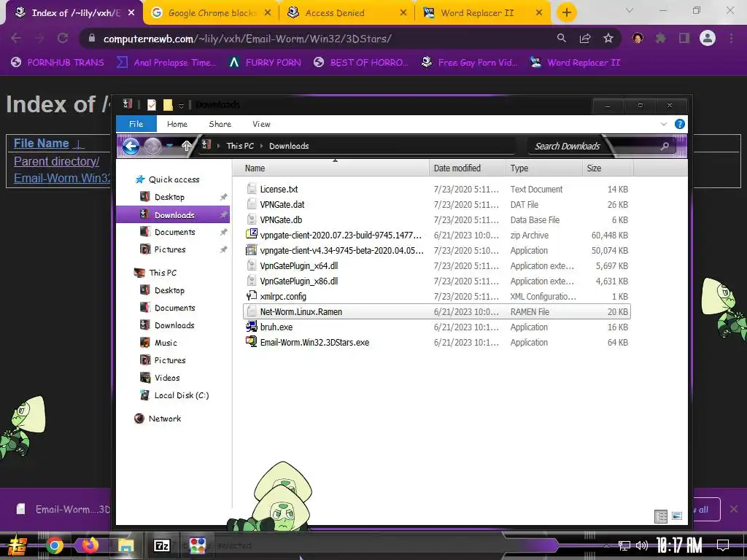Expand the Explorer ribbon chevron
This screenshot has height=560, width=747.
click(x=664, y=124)
